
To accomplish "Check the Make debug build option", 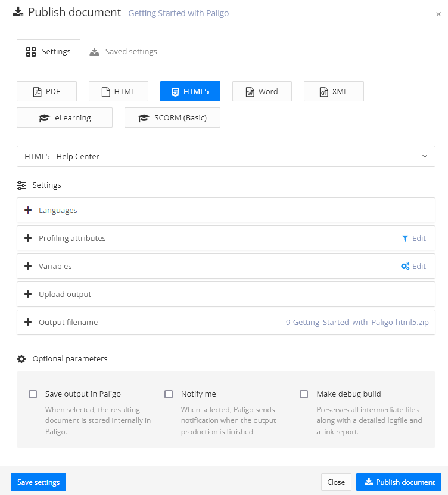I will click(304, 394).
